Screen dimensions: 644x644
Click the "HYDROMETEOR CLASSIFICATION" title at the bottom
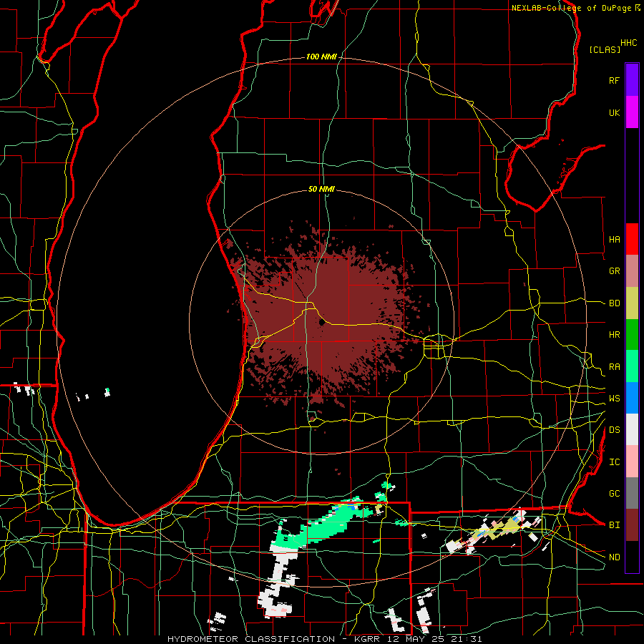251,639
